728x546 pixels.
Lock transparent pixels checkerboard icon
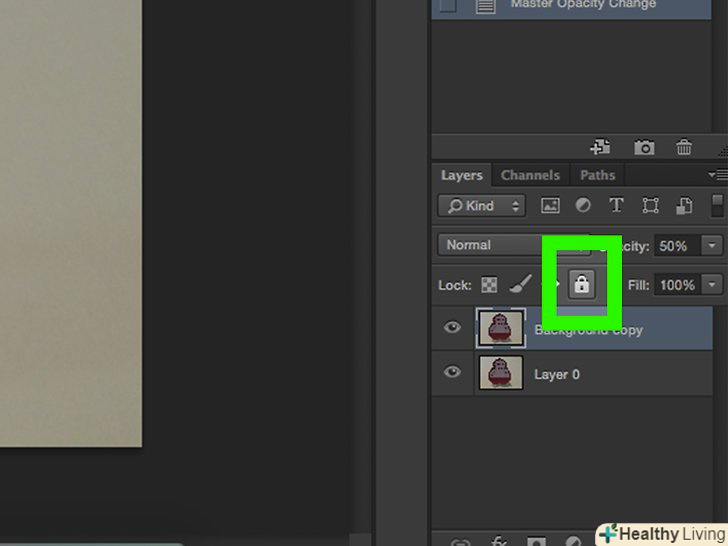(x=489, y=285)
